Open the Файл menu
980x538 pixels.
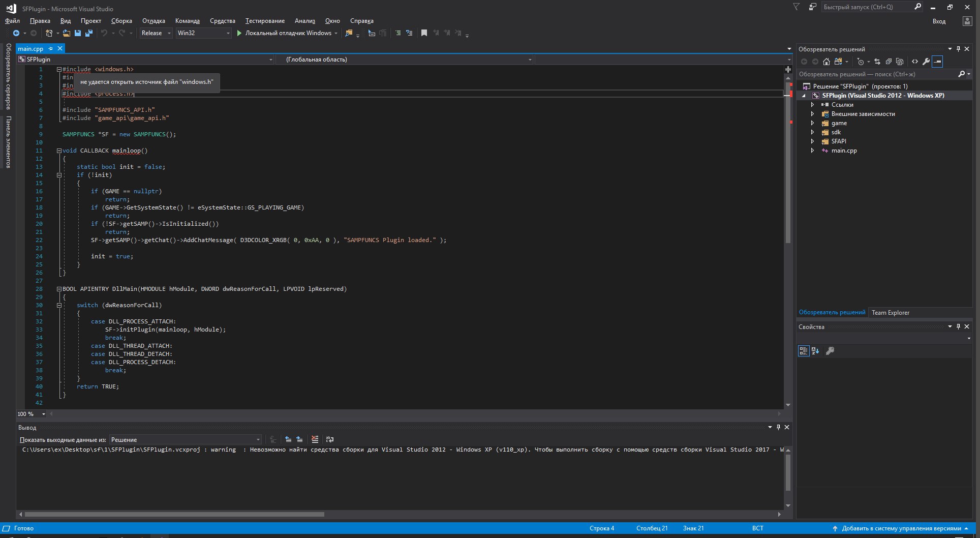click(x=12, y=21)
